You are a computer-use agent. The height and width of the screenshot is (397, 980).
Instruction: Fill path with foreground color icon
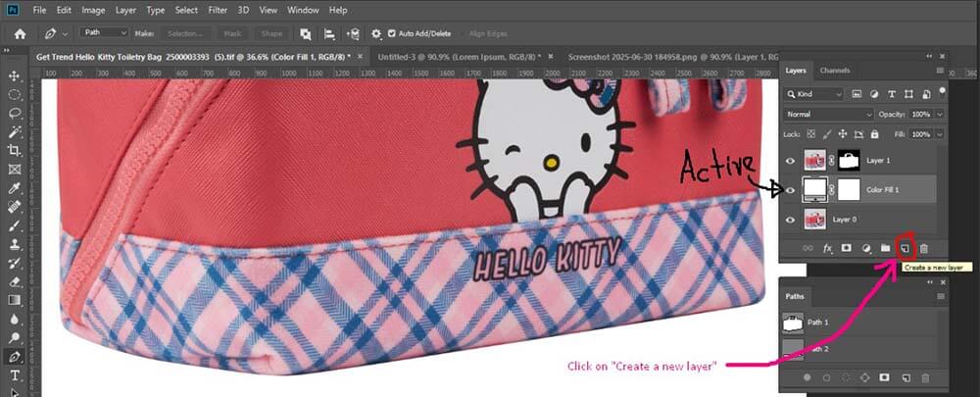point(807,378)
